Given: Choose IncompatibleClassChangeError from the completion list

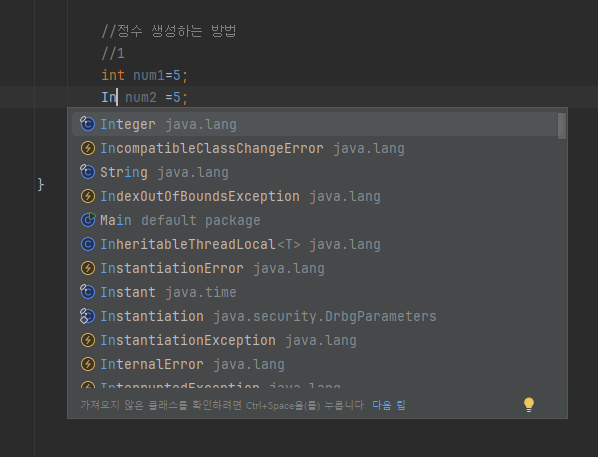Looking at the screenshot, I should pos(315,148).
